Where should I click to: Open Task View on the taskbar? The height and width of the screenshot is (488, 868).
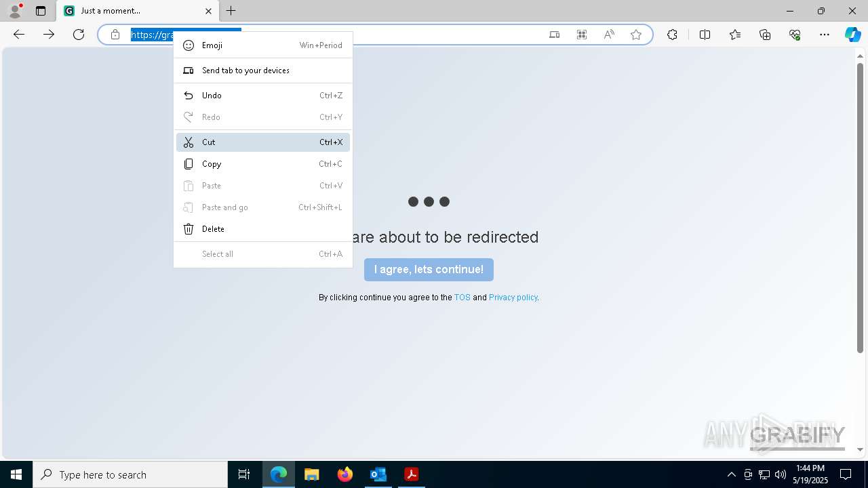pyautogui.click(x=244, y=474)
